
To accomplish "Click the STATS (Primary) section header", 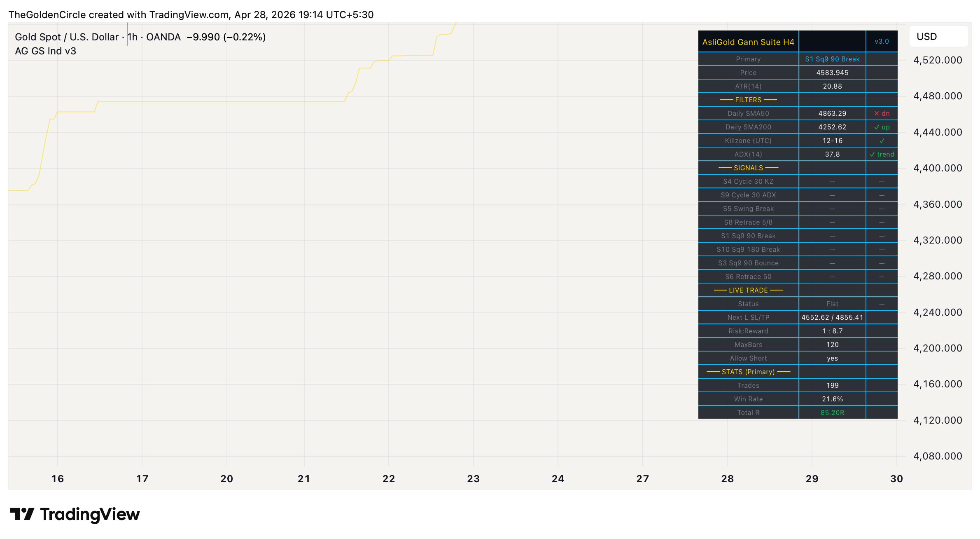I will 748,371.
